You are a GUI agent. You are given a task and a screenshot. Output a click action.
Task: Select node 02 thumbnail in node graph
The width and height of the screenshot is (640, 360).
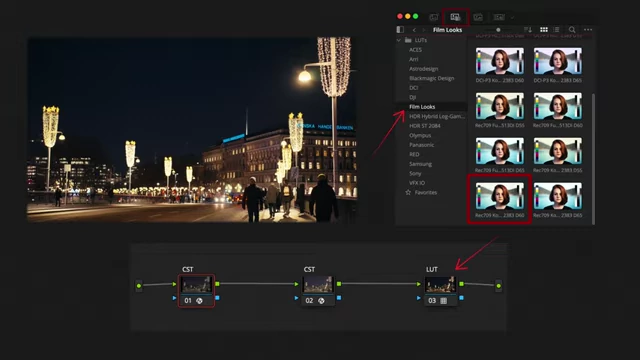[x=318, y=284]
